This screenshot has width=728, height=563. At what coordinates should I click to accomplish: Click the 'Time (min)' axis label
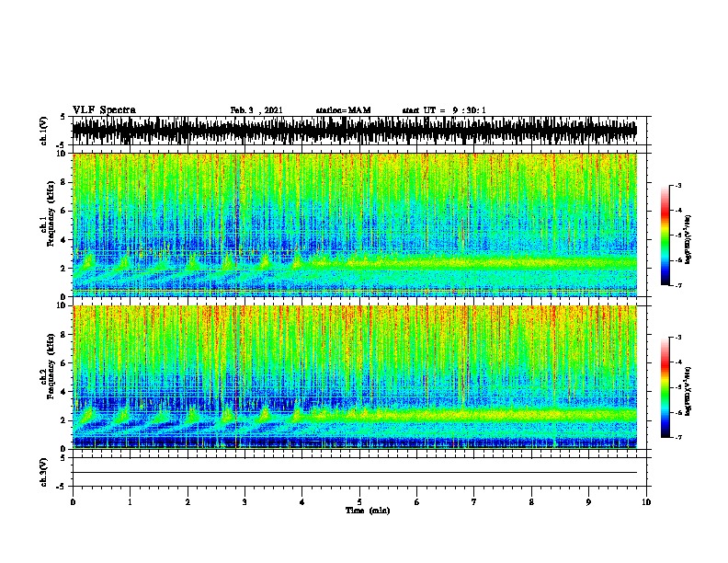tap(368, 511)
